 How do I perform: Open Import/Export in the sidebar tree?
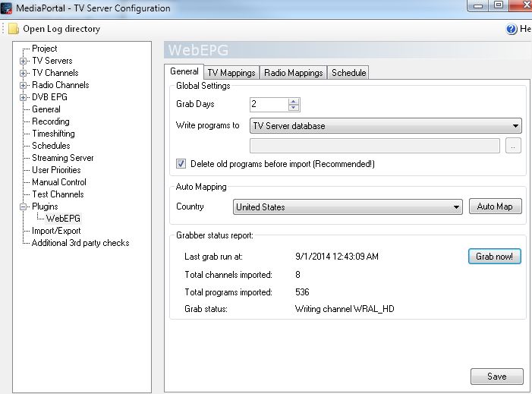click(56, 231)
